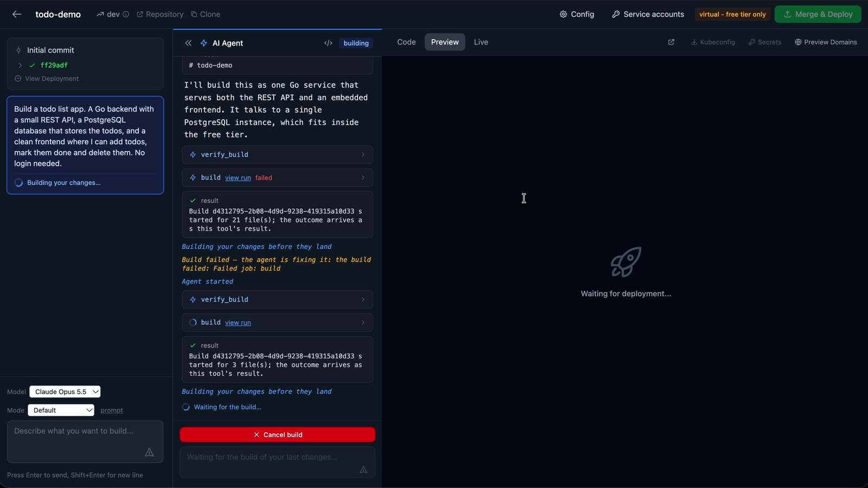The width and height of the screenshot is (868, 488).
Task: Open the Mode dropdown set to Default
Action: pos(61,410)
